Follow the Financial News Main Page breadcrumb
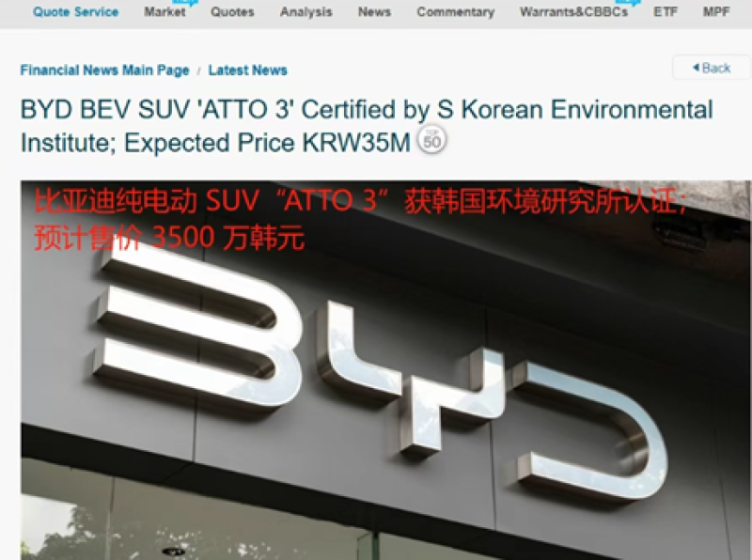This screenshot has width=752, height=560. coord(104,70)
